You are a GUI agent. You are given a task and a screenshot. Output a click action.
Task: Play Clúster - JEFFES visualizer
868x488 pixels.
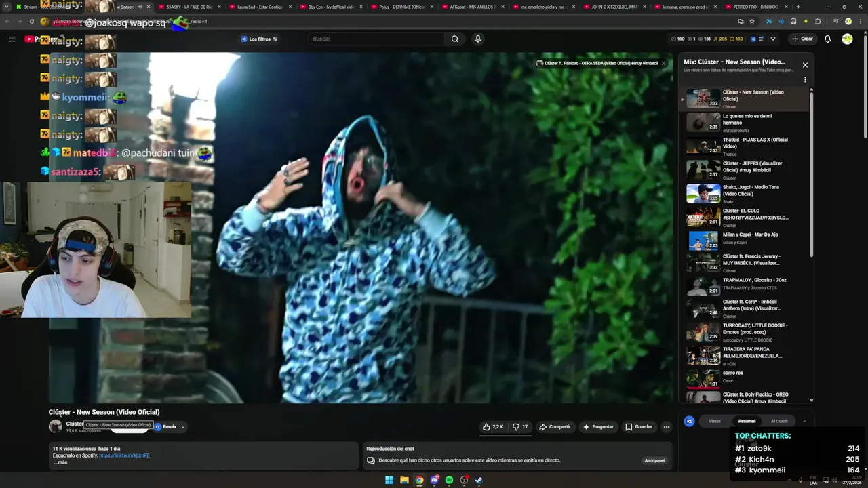coord(745,169)
